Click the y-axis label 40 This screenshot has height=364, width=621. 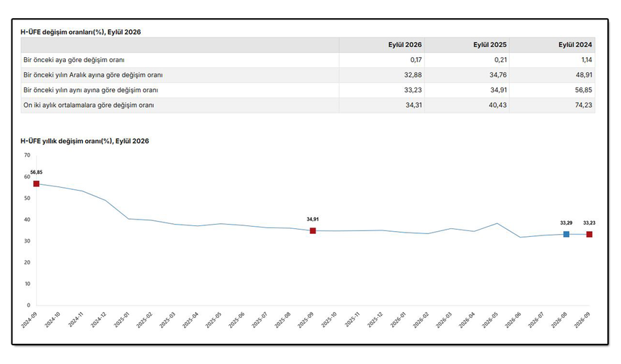pos(27,220)
